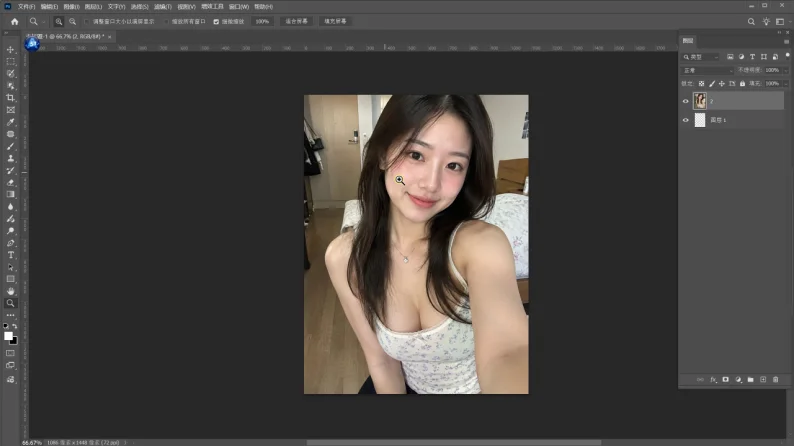Select the Spot Healing Brush tool
Viewport: 794px width, 447px height.
(x=11, y=134)
